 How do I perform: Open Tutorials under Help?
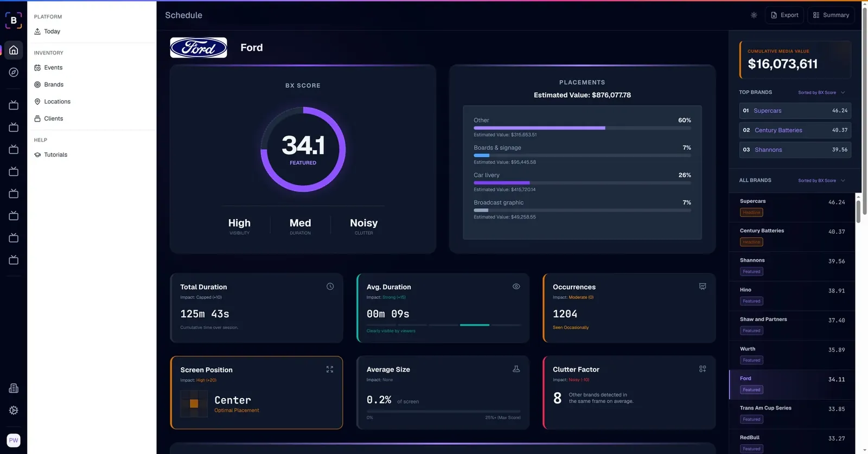point(55,155)
